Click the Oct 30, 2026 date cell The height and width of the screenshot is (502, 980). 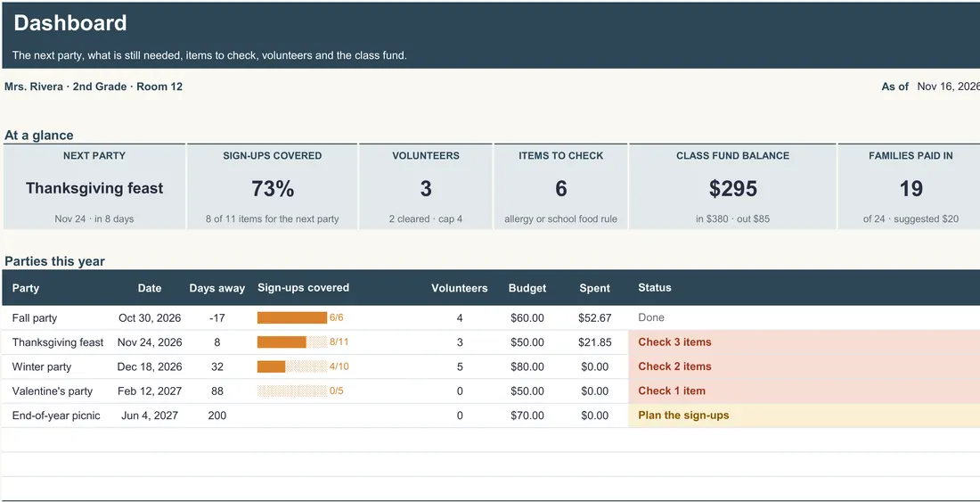[150, 318]
